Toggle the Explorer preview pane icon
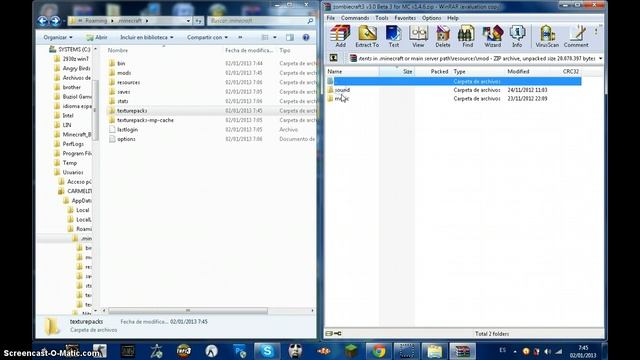This screenshot has height=360, width=640. point(290,37)
